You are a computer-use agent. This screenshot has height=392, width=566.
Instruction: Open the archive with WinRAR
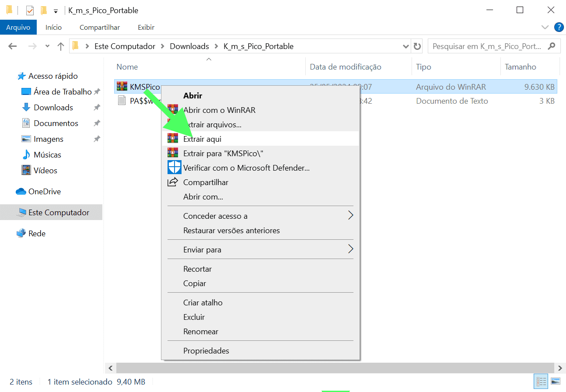(x=219, y=110)
